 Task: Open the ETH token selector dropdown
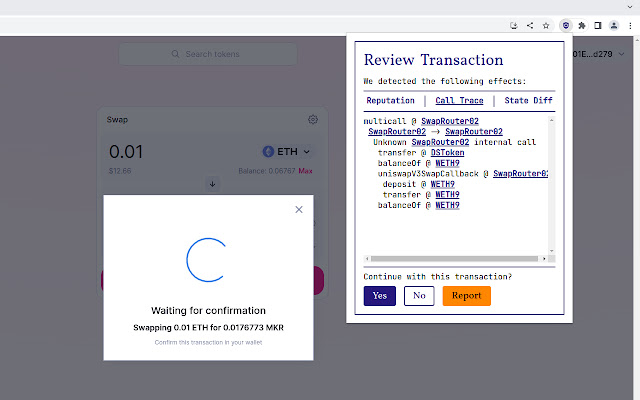pyautogui.click(x=287, y=151)
